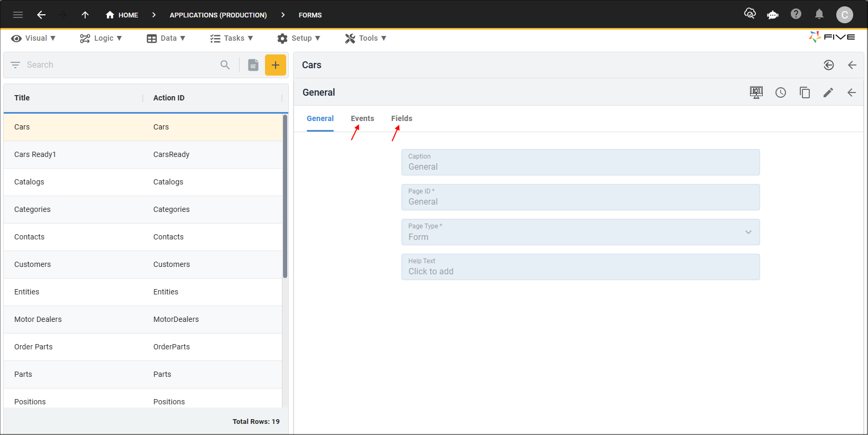Expand the Tools menu
This screenshot has height=435, width=868.
(366, 38)
